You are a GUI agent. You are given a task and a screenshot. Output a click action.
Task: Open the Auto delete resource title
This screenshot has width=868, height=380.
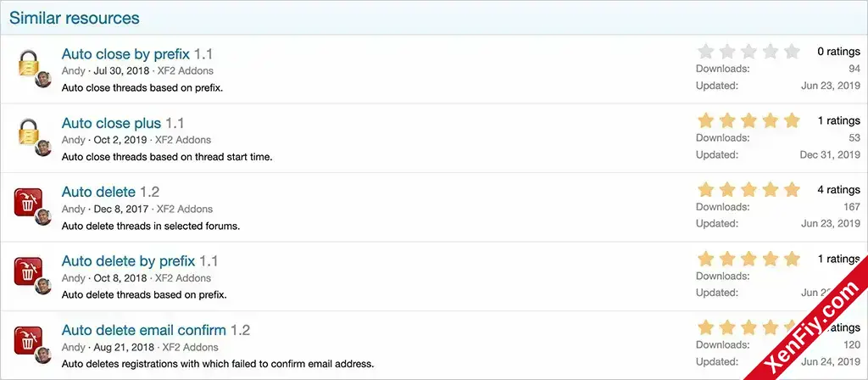[x=98, y=193]
